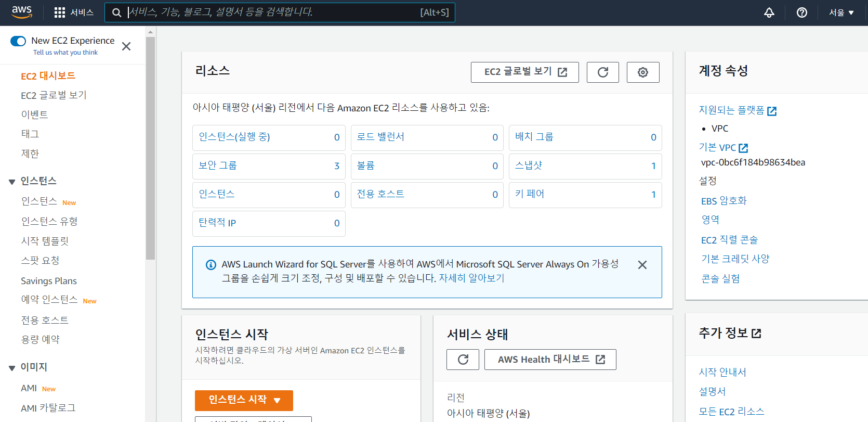868x422 pixels.
Task: Click the AWS logo home icon
Action: click(22, 12)
